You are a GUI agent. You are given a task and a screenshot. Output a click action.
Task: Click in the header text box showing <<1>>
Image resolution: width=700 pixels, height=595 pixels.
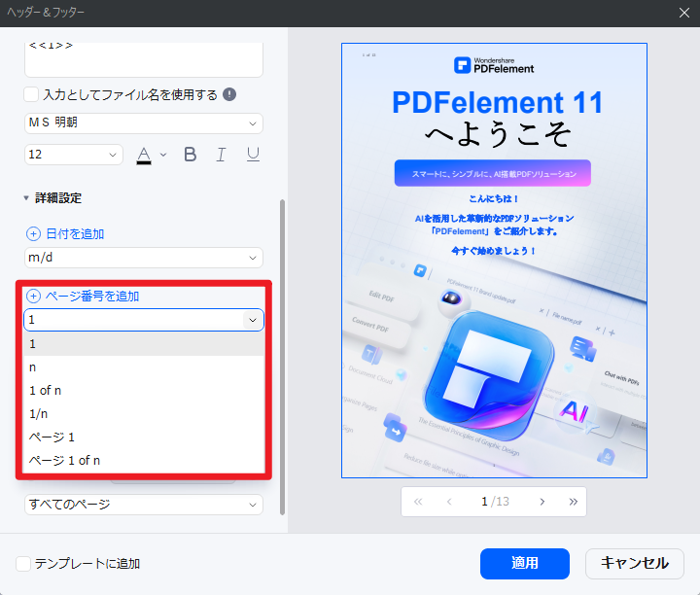click(x=144, y=59)
